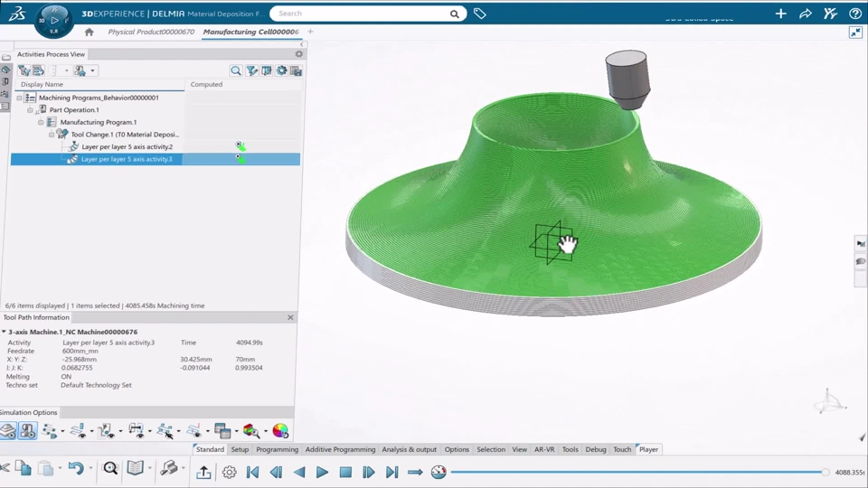Jump to simulation start
Viewport: 868px width, 488px height.
[x=253, y=472]
